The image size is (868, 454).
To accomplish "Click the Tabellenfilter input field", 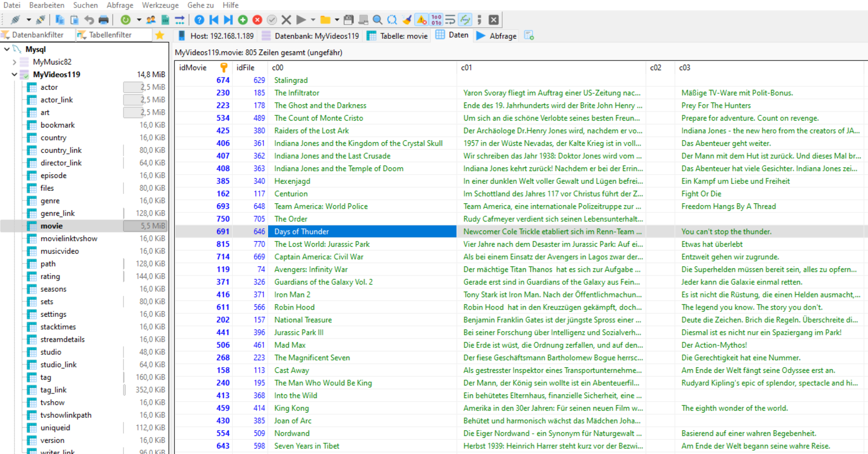I will point(114,35).
